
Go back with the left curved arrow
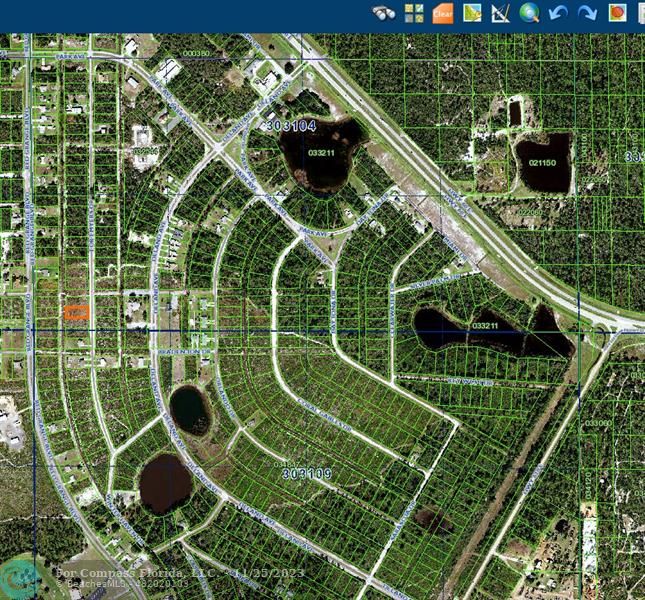click(x=559, y=13)
